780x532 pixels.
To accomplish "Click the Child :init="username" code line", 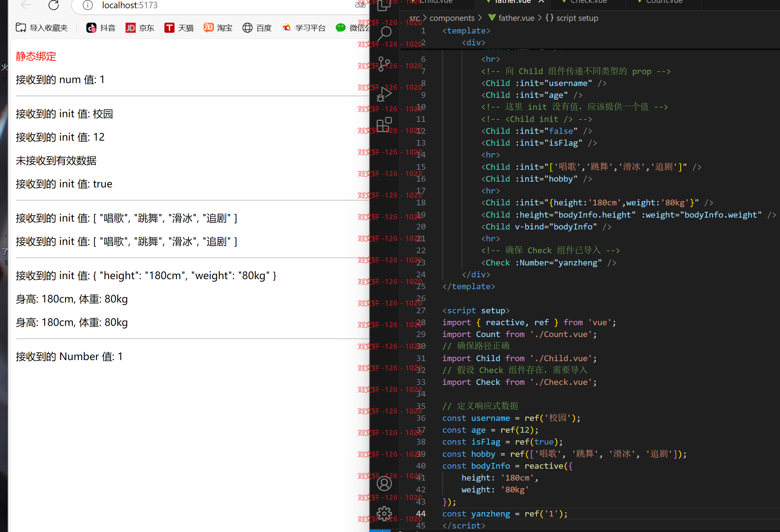I will (x=544, y=83).
